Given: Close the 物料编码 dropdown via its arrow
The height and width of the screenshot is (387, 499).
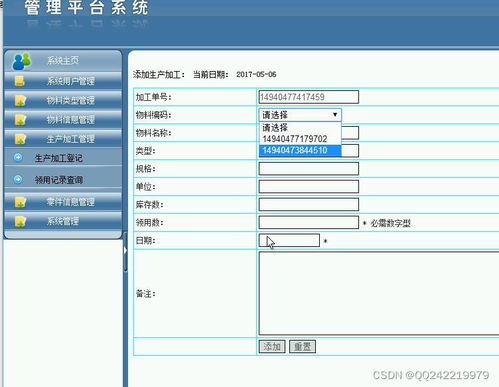Looking at the screenshot, I should click(335, 115).
